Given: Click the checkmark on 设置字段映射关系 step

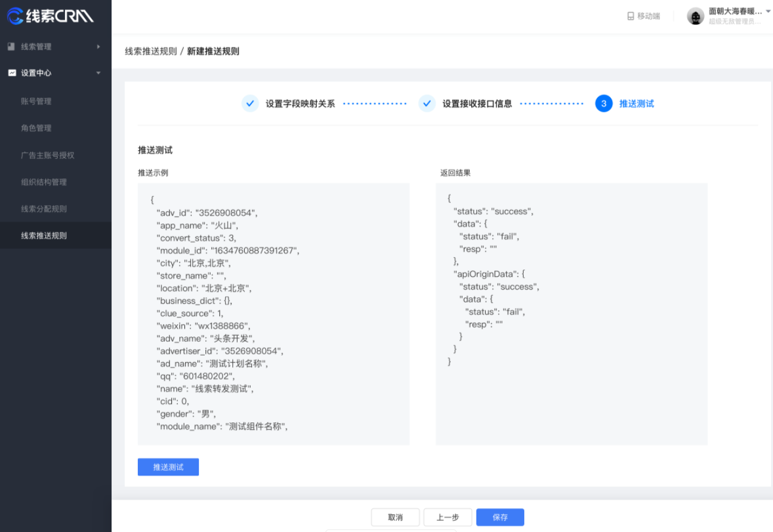Looking at the screenshot, I should pos(249,103).
